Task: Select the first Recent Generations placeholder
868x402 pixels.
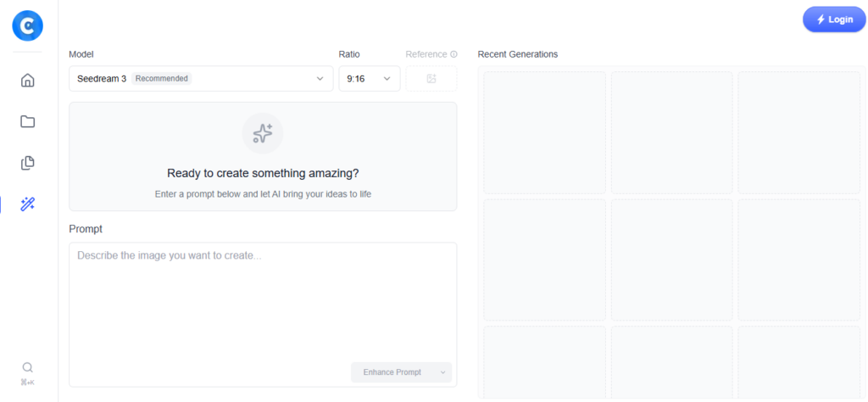Action: [x=544, y=132]
